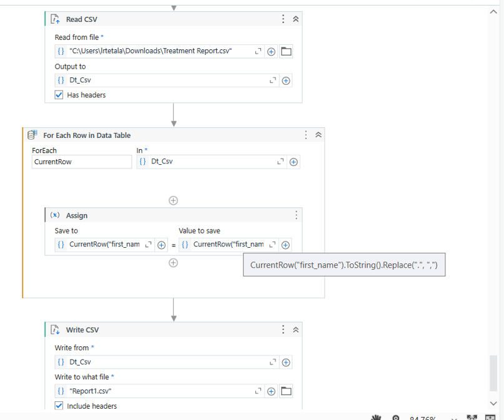The height and width of the screenshot is (420, 504).
Task: Collapse the For Each Row activity
Action: click(318, 135)
